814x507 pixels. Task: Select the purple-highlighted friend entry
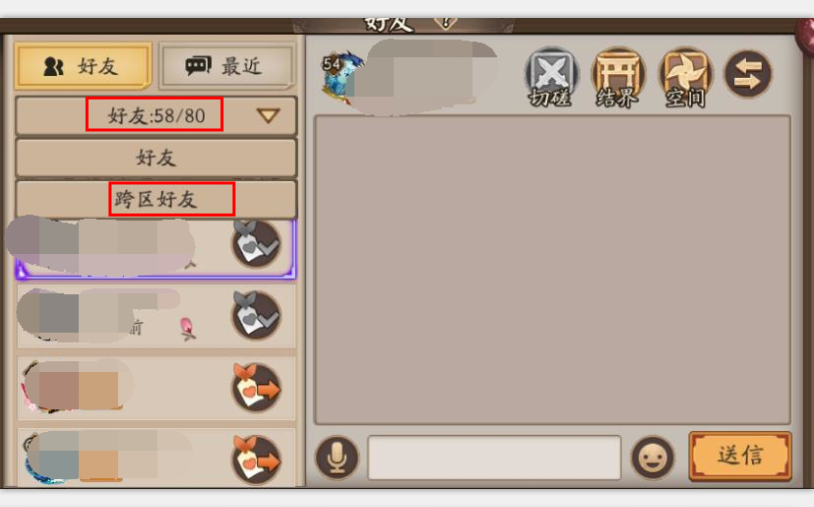(156, 249)
